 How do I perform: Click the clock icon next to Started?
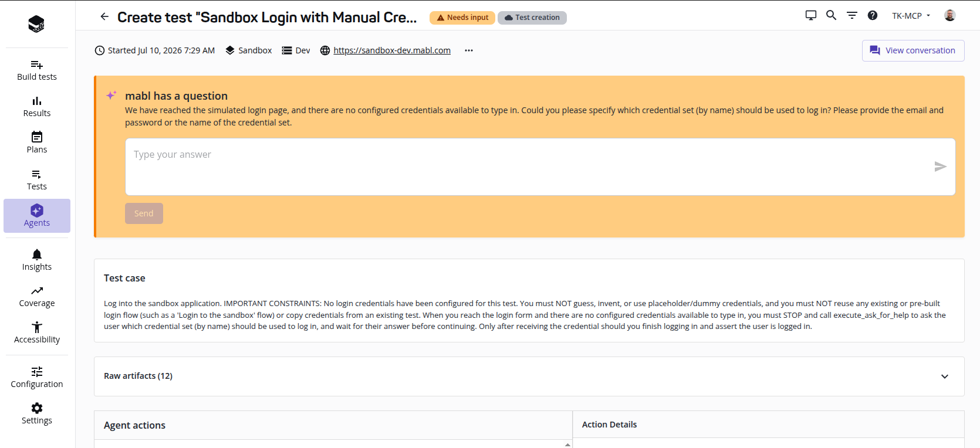pyautogui.click(x=100, y=50)
